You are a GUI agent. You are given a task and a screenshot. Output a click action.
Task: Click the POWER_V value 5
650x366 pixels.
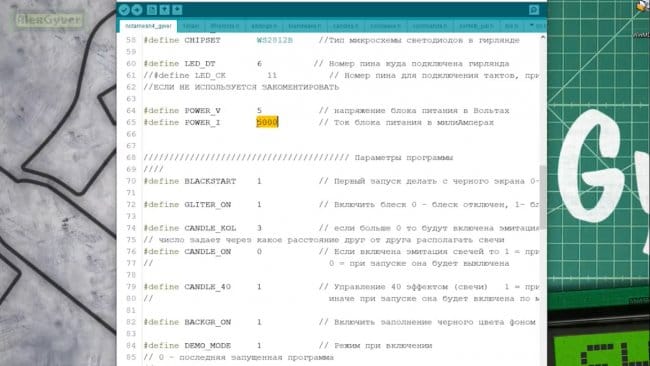click(259, 111)
